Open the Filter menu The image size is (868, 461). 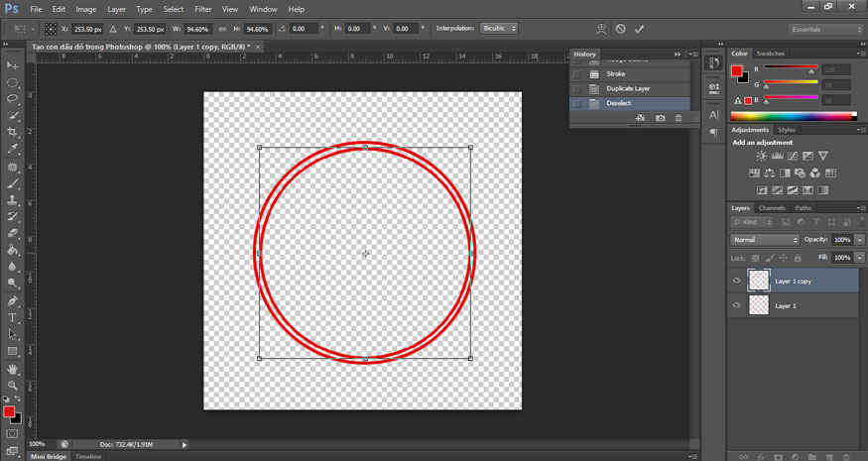coord(203,9)
